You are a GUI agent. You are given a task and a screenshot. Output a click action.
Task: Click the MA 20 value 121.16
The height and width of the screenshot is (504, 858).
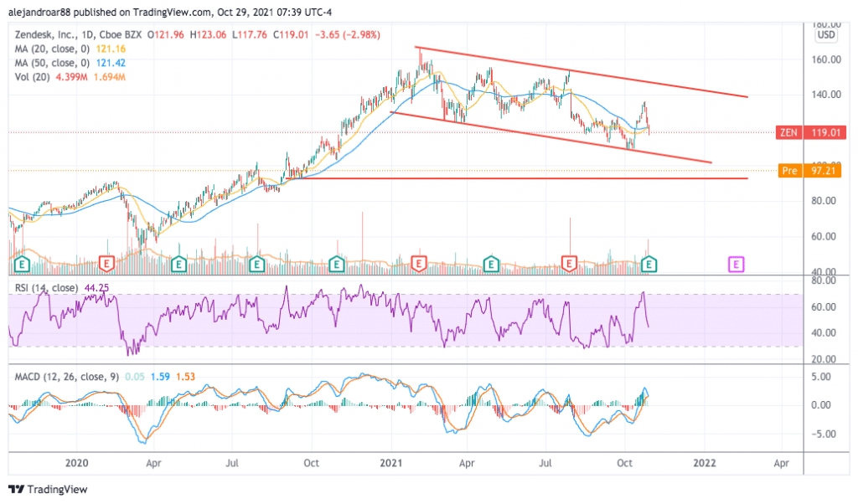[111, 49]
